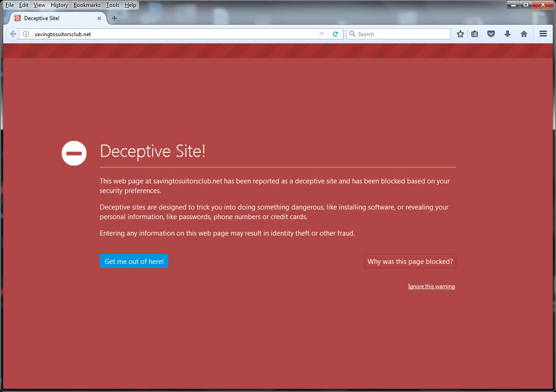556x392 pixels.
Task: Click the Pocket save icon
Action: (x=491, y=34)
